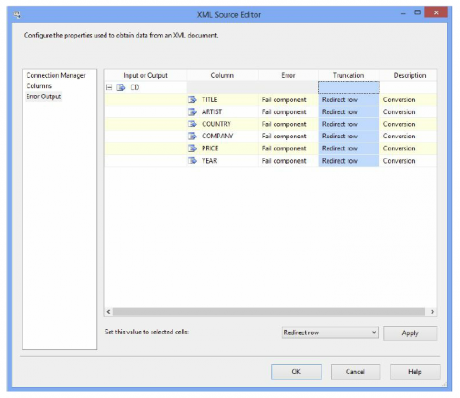
Task: Open the Connection Manager page
Action: [56, 75]
